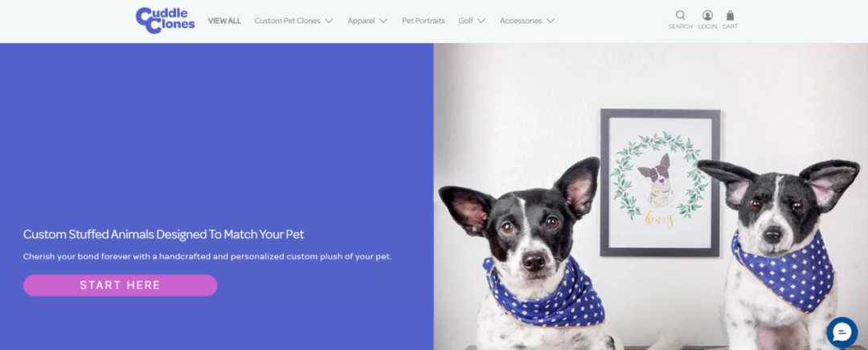The width and height of the screenshot is (868, 350).
Task: Open the live chat bubble icon
Action: pos(842,332)
